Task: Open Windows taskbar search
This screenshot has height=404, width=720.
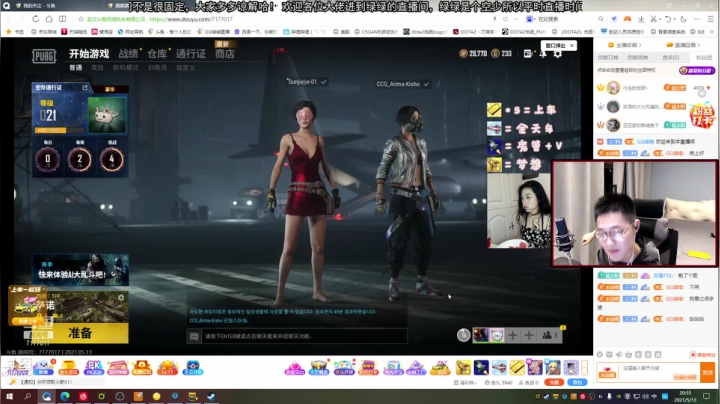Action: click(x=28, y=396)
